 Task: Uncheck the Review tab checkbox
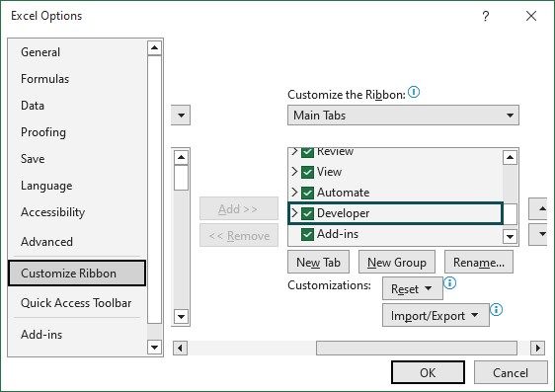pos(307,152)
